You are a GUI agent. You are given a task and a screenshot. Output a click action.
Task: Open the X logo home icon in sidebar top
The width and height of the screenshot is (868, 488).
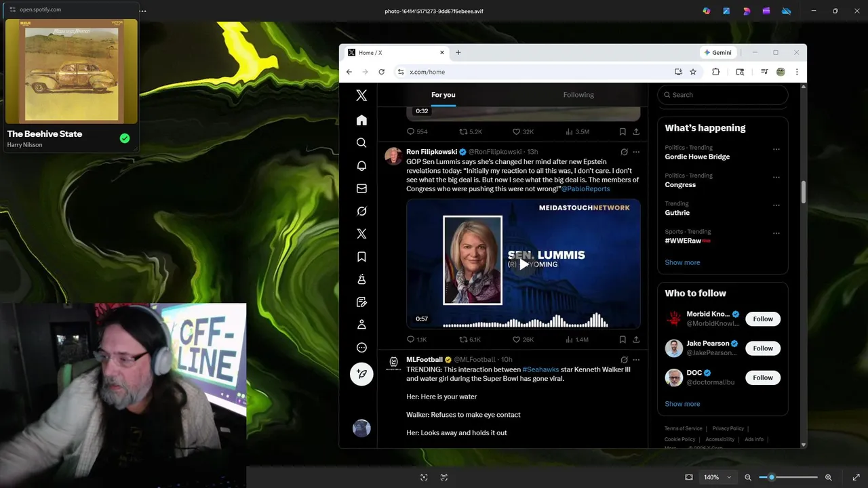(361, 96)
